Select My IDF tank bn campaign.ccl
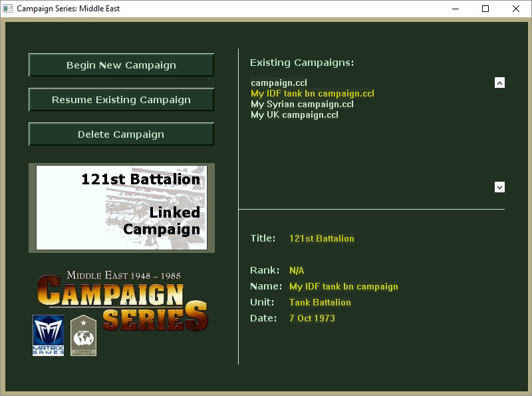The height and width of the screenshot is (396, 532). pyautogui.click(x=313, y=93)
